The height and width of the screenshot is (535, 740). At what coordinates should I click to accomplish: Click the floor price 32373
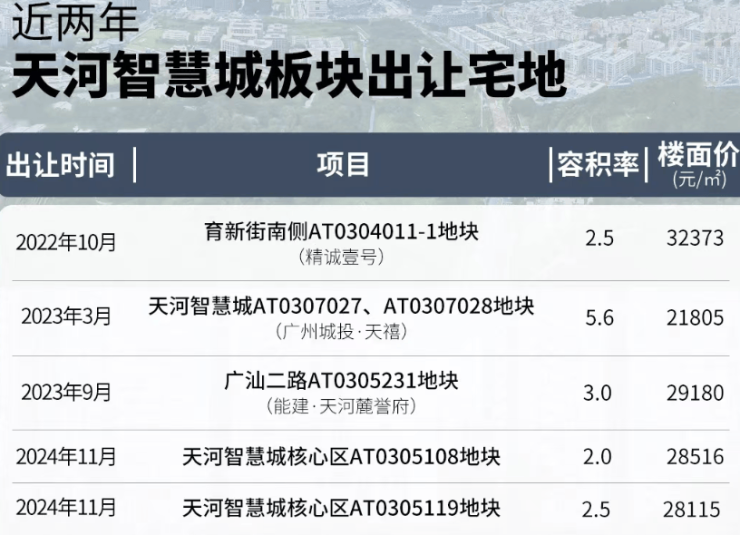click(694, 240)
